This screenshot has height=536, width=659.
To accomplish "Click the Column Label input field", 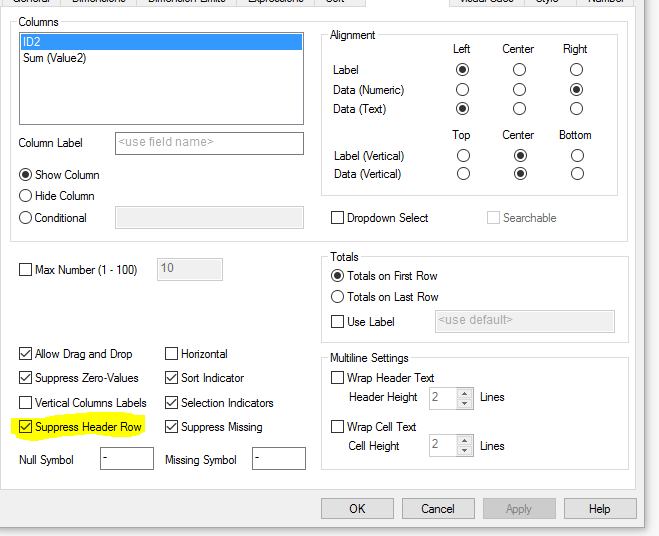I will [x=209, y=142].
